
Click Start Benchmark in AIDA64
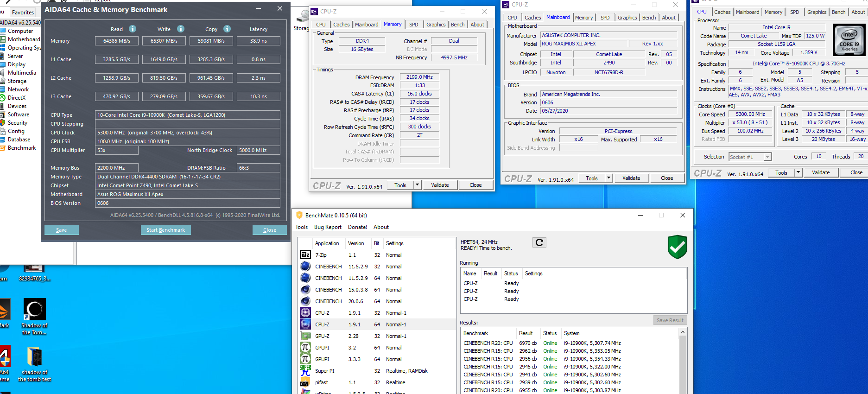[165, 230]
